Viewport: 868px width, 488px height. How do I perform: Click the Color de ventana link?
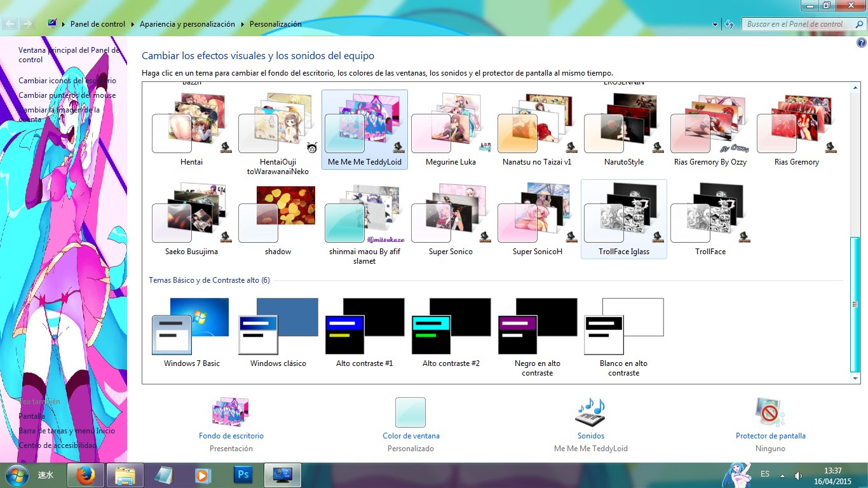(x=411, y=436)
